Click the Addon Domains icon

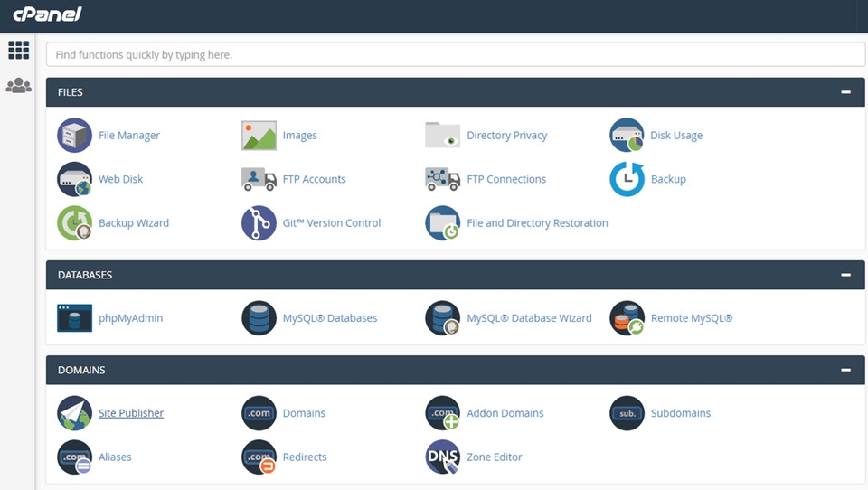click(x=442, y=413)
